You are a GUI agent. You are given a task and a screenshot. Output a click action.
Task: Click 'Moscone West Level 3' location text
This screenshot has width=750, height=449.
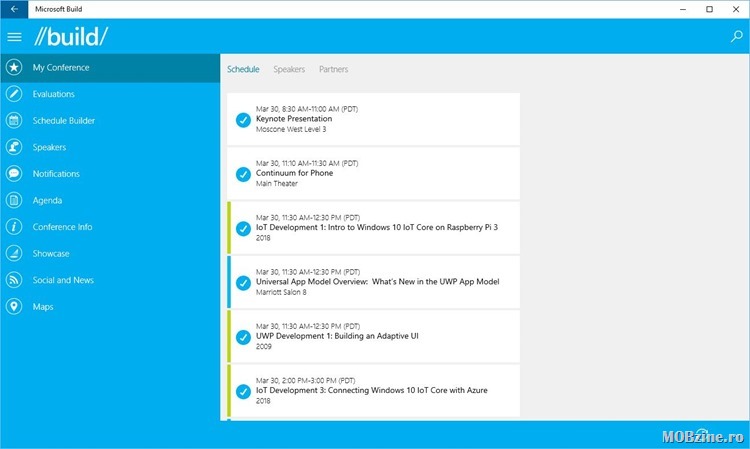pos(291,129)
